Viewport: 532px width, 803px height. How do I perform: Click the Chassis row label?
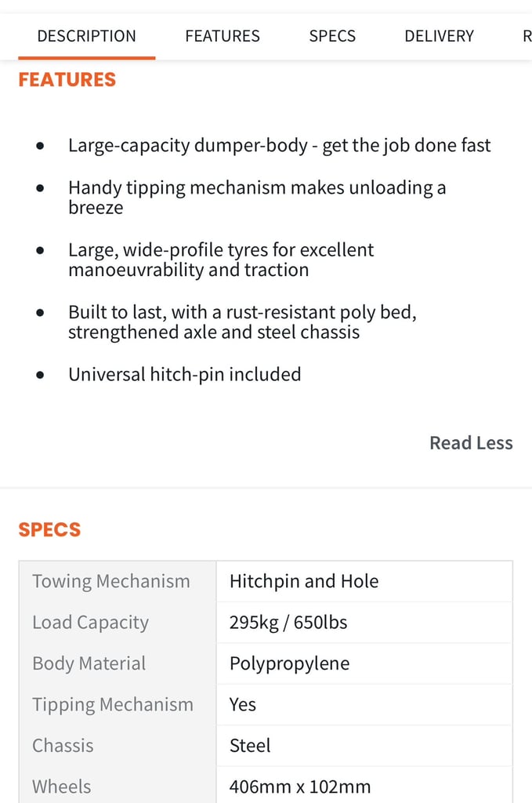[x=63, y=745]
